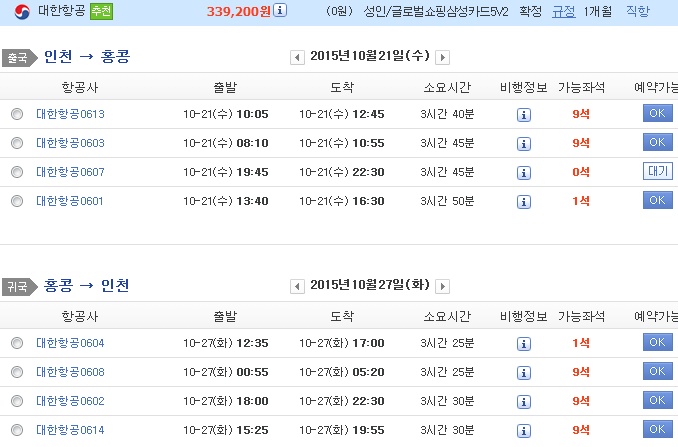Open 대한항공0608 flight link
678x447 pixels.
(70, 372)
